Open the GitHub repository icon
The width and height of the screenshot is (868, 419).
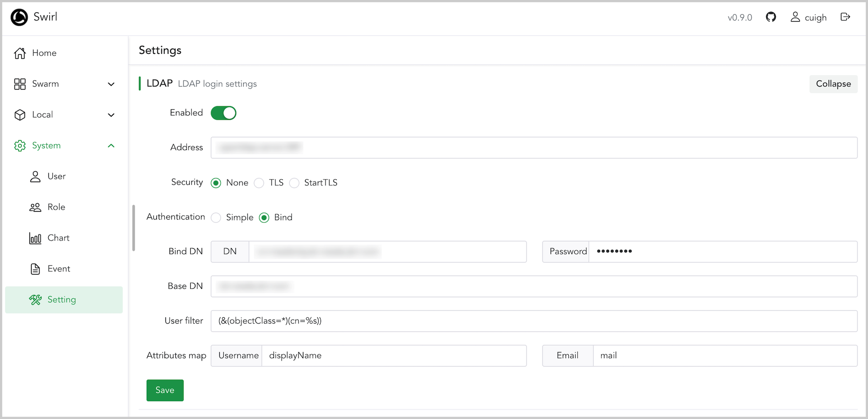point(771,17)
